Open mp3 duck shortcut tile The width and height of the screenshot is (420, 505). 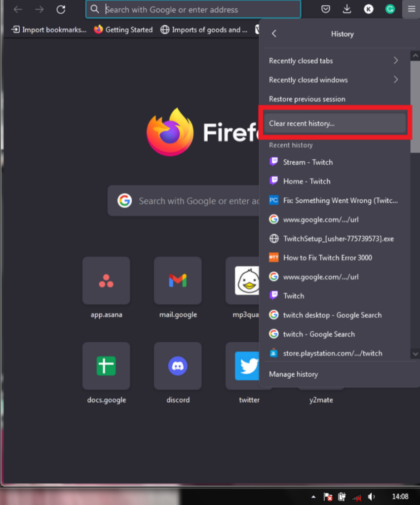click(x=242, y=281)
